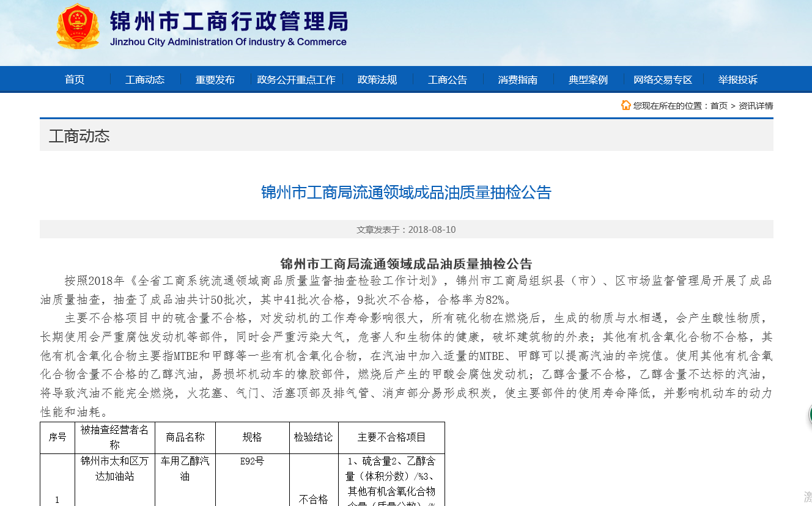Viewport: 812px width, 506px height.
Task: Open the 首页 navigation menu item
Action: click(x=75, y=79)
